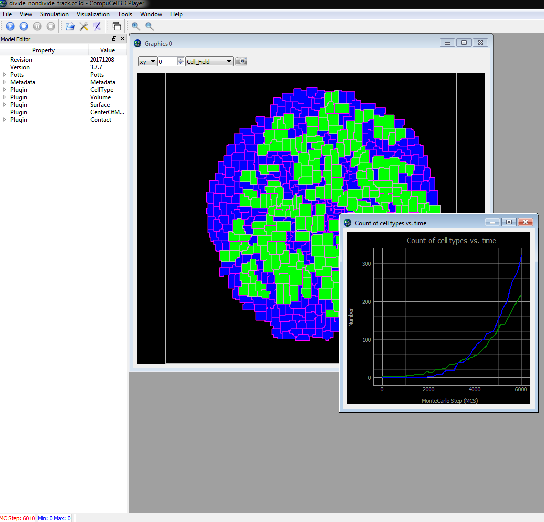The width and height of the screenshot is (544, 522).
Task: Pause the running simulation
Action: click(37, 26)
